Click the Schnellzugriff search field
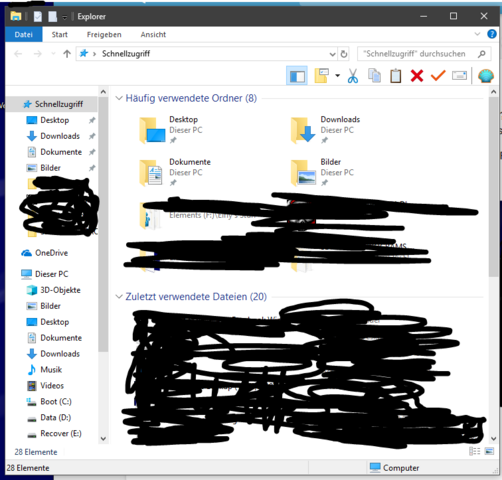502x480 pixels. pos(424,54)
